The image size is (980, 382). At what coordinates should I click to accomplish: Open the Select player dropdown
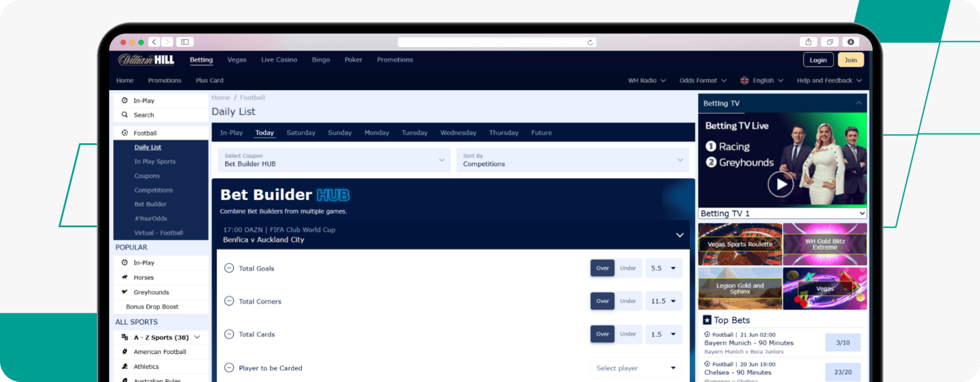[636, 368]
